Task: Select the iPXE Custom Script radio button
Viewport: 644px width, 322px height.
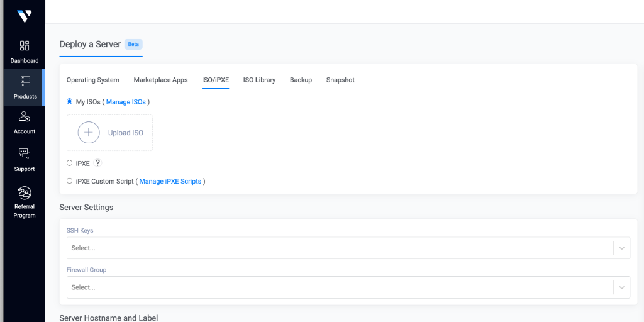Action: 70,181
